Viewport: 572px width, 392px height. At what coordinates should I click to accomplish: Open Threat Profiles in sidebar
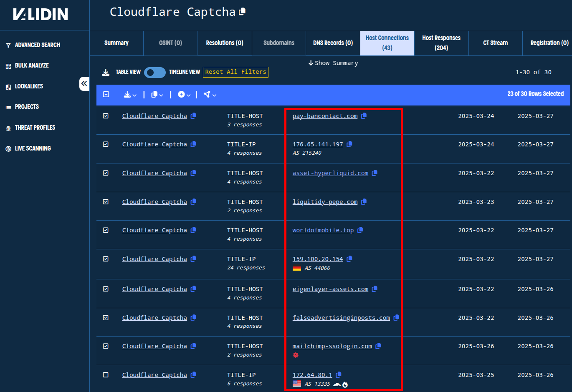(30, 128)
